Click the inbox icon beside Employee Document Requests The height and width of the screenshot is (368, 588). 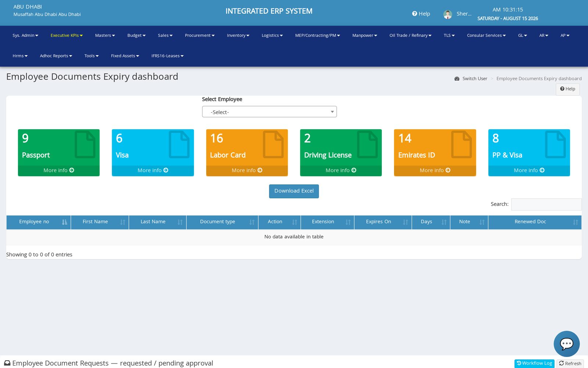point(7,363)
